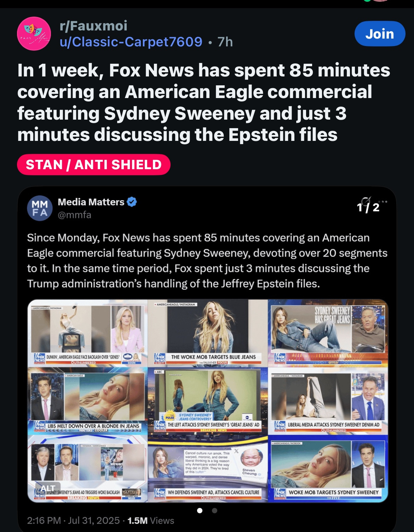Viewport: 414px width, 532px height.
Task: Open thumbnail 'WH Defends Sweeney Ad, Attacks Cancel Culture'
Action: pos(208,469)
